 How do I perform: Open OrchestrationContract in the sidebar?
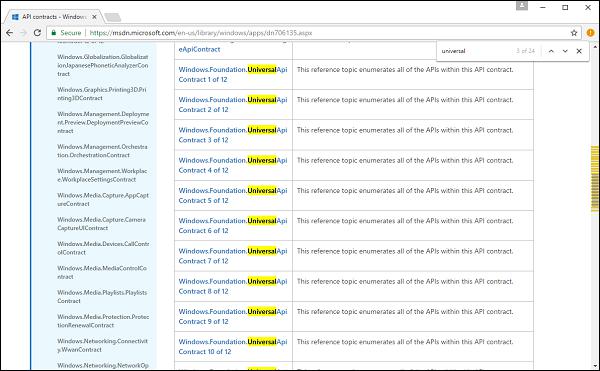click(102, 151)
